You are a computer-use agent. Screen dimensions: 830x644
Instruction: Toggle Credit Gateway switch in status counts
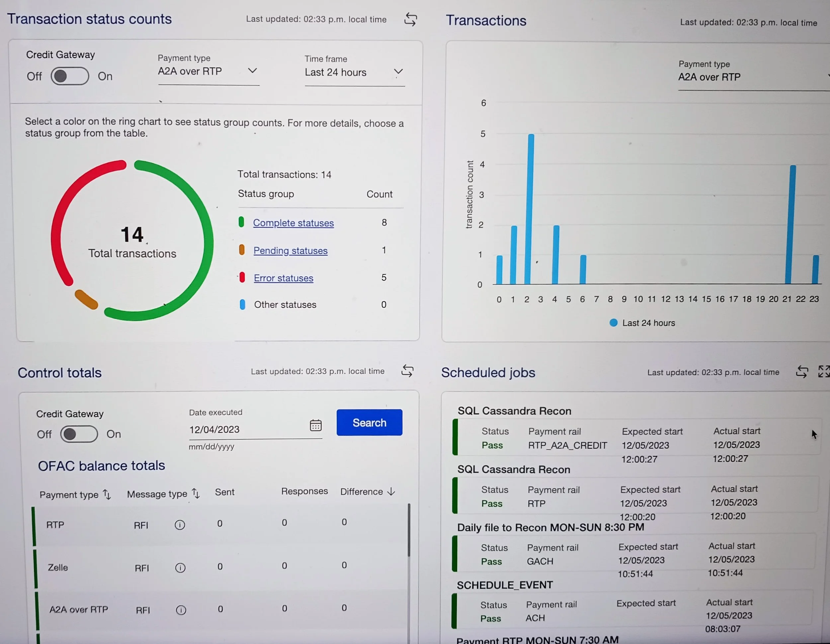click(70, 76)
